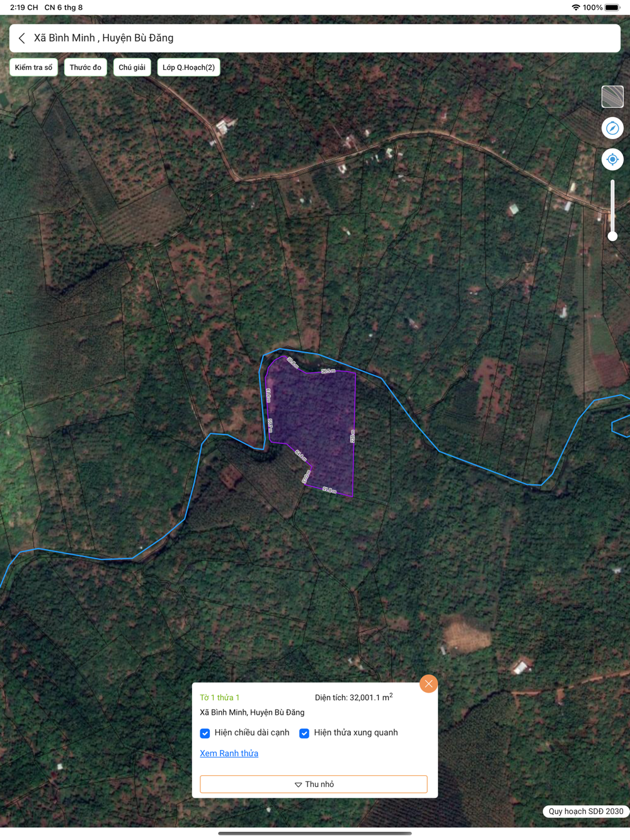Collapse panel with Thu nhỏ button
Viewport: 630px width, 840px height.
(314, 784)
